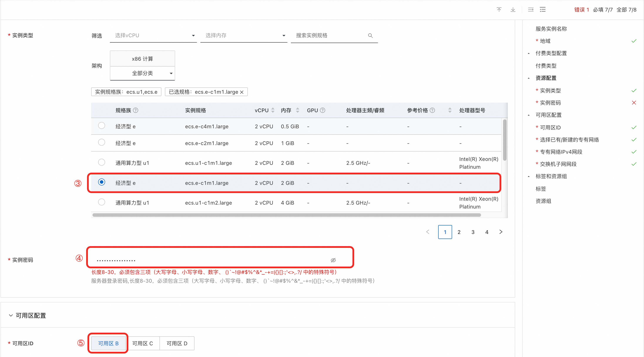This screenshot has height=357, width=644.
Task: Toggle the password visibility eye icon
Action: (333, 260)
